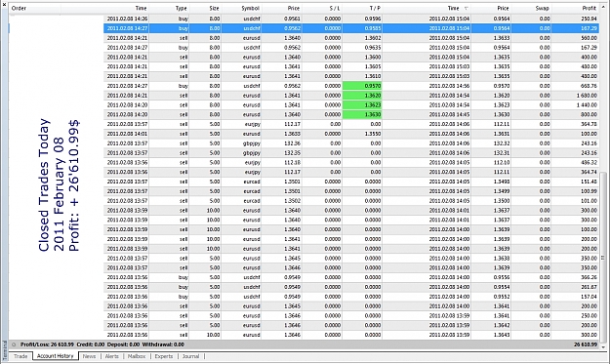Screen dimensions: 610x364
Task: Click the Withdrawal: 0.00 summary text
Action: click(163, 344)
